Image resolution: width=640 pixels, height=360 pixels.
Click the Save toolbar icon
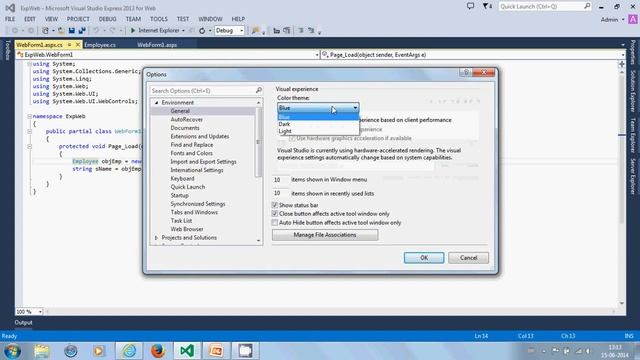coord(72,31)
